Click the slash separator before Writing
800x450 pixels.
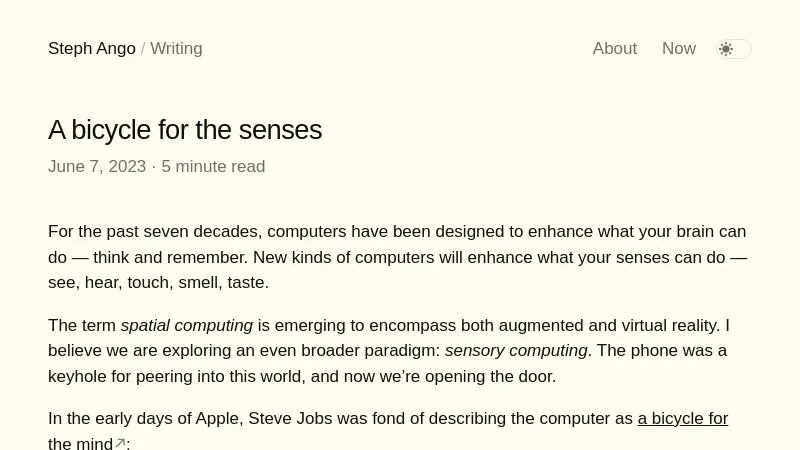(x=143, y=48)
